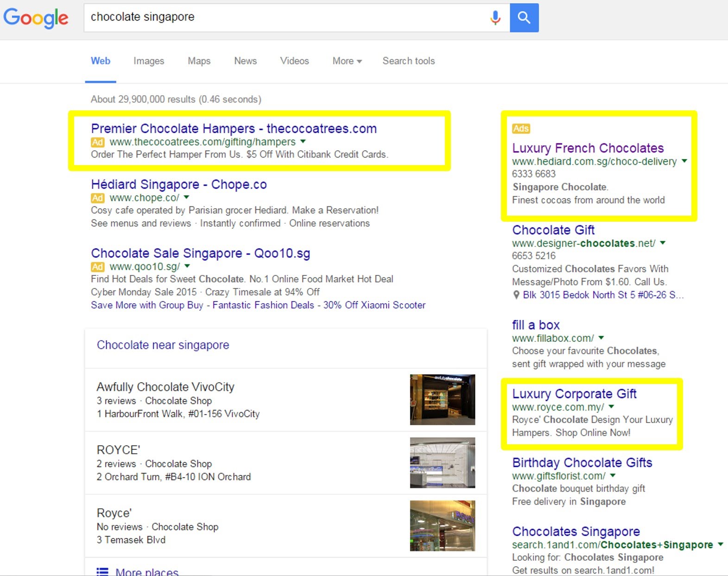
Task: Click the 6653 5216 phone number
Action: 534,256
